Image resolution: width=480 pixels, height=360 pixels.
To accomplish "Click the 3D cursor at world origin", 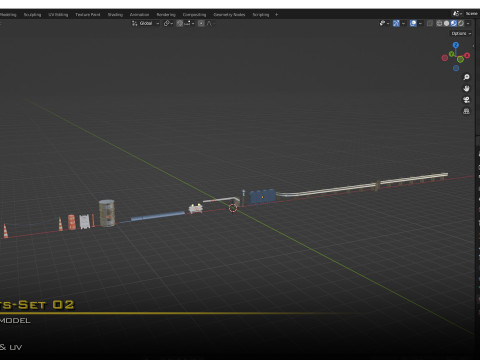I will [x=233, y=208].
